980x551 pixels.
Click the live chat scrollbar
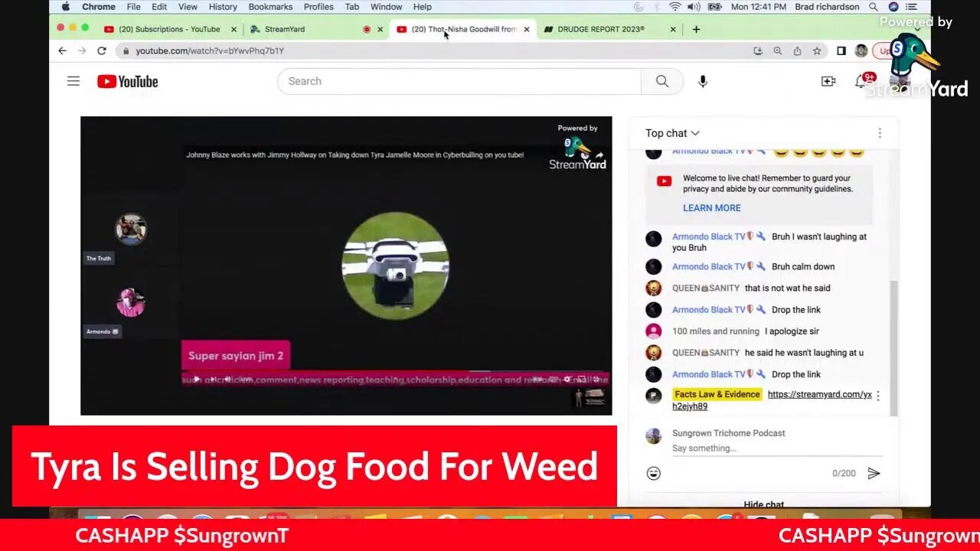click(893, 348)
